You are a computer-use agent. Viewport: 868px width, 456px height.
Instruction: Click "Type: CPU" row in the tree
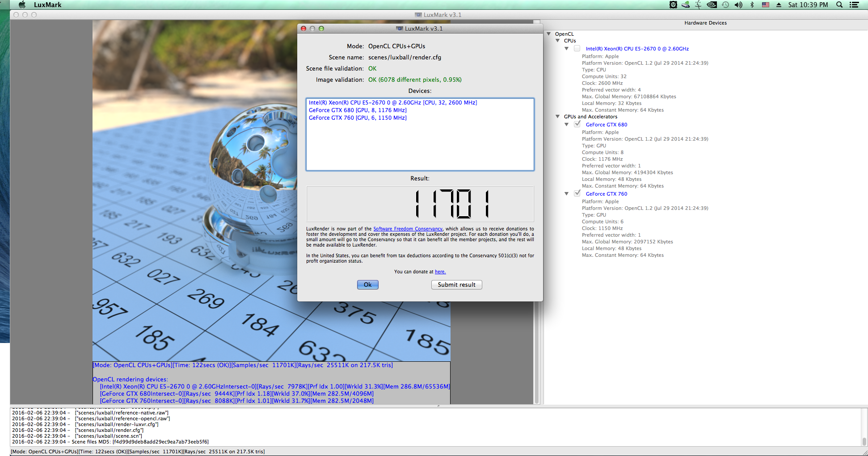(x=594, y=70)
